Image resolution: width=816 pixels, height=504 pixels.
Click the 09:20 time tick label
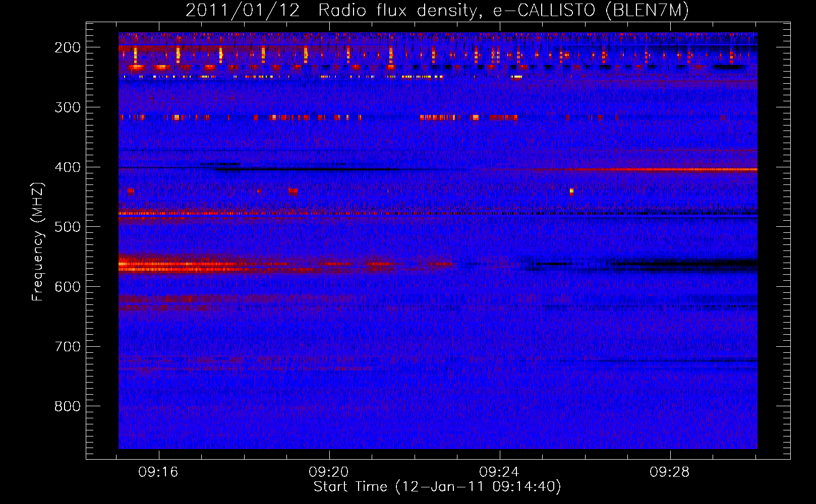click(329, 472)
